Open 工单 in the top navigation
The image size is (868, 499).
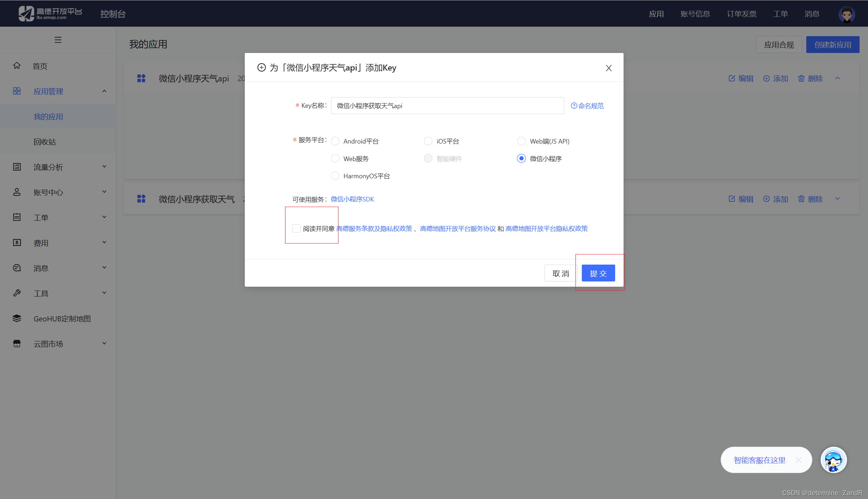click(x=780, y=14)
